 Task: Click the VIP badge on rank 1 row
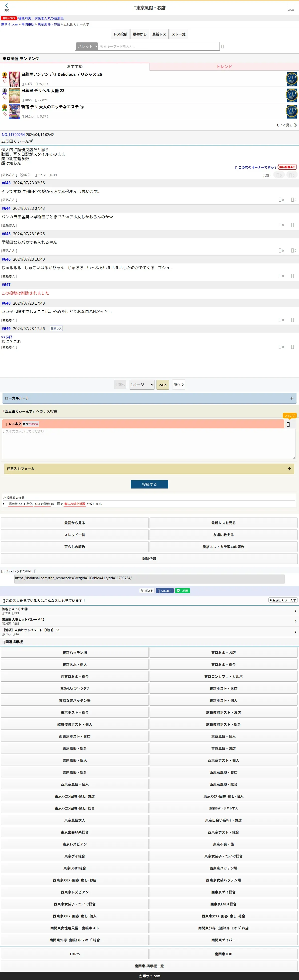pos(292,79)
